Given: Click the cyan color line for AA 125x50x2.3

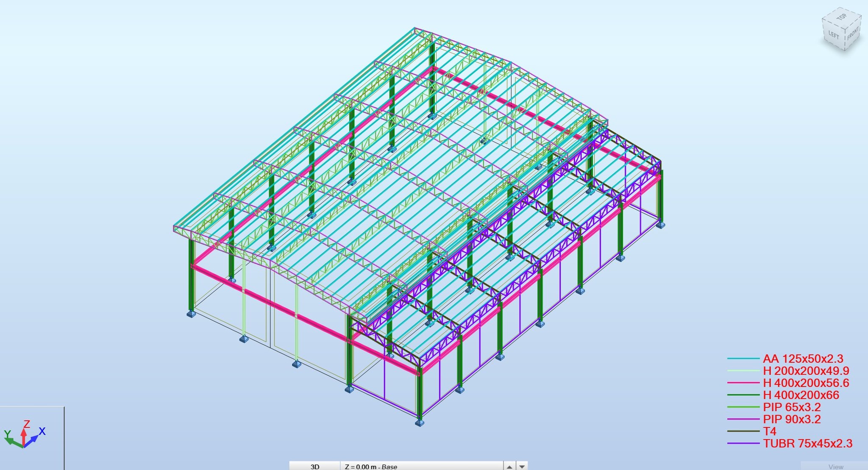Looking at the screenshot, I should click(743, 359).
